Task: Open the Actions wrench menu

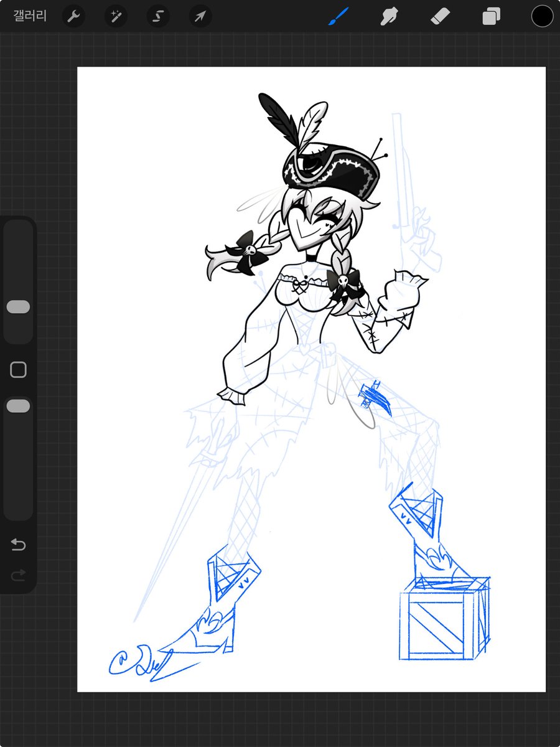Action: [x=73, y=17]
